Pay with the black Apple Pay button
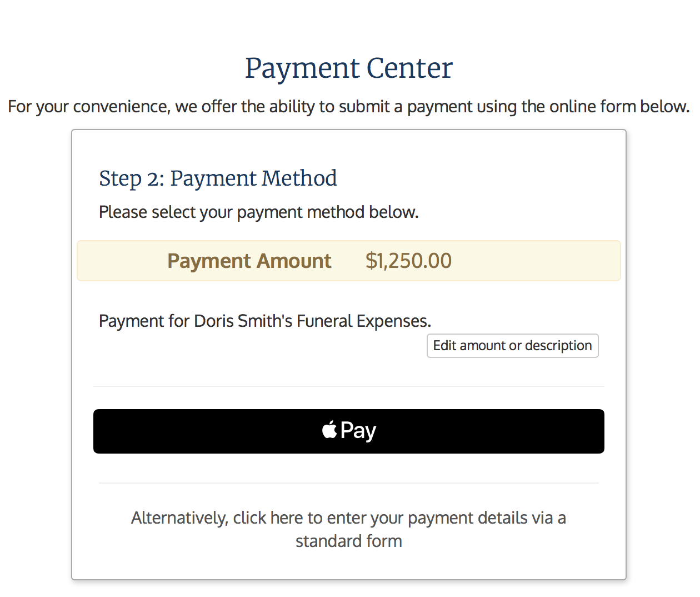The width and height of the screenshot is (700, 597). click(349, 431)
